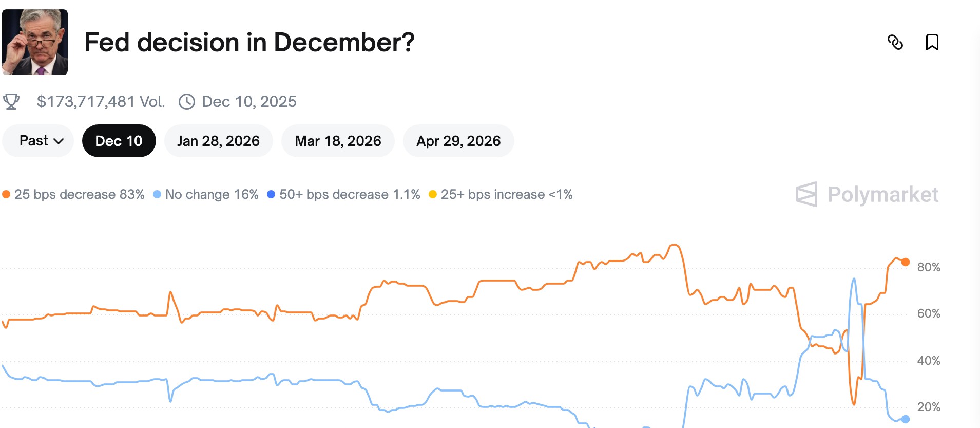Click the orange legend dot for 25 bps decrease
Viewport: 980px width, 428px height.
pyautogui.click(x=7, y=194)
